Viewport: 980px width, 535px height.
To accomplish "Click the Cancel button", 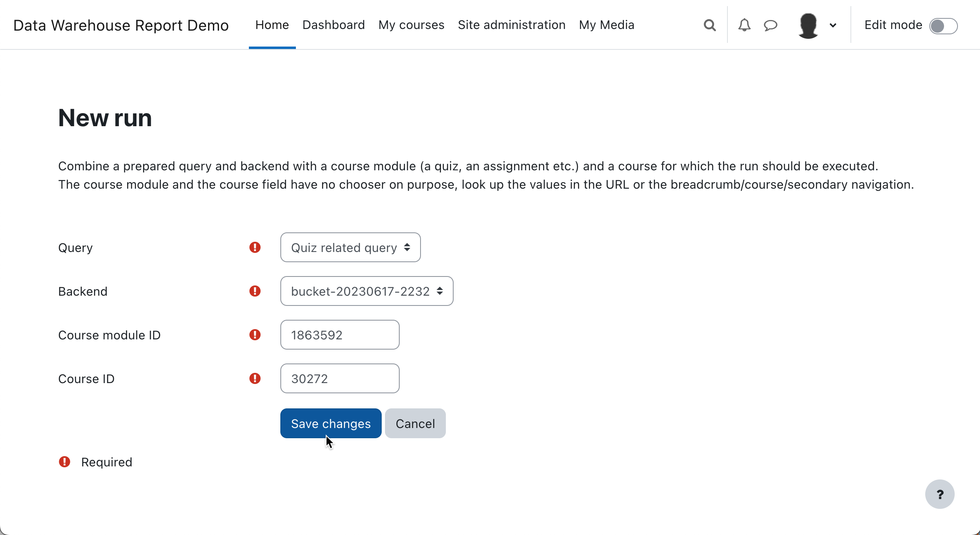I will point(415,423).
